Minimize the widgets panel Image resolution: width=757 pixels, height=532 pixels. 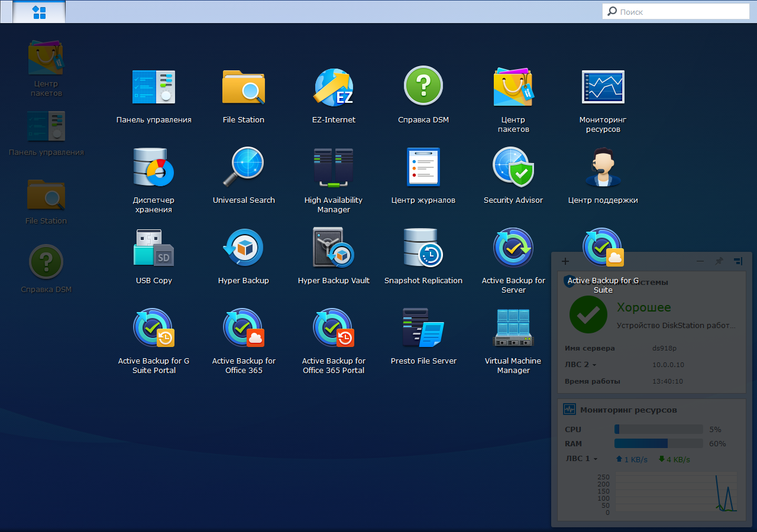700,261
